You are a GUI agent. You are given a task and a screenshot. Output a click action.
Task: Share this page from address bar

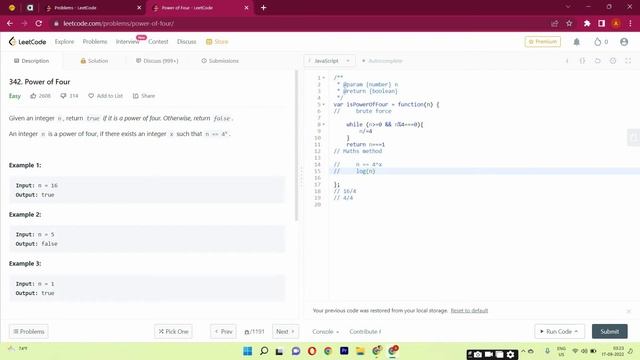pyautogui.click(x=554, y=24)
